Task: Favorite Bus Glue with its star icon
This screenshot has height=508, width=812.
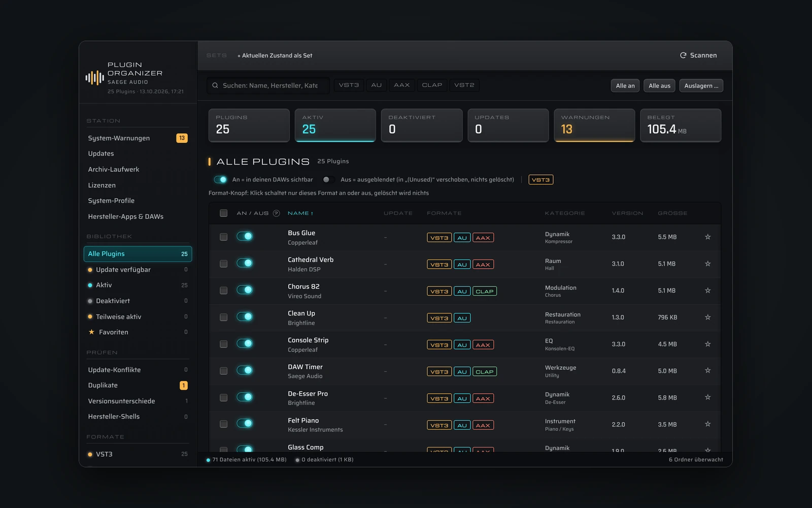Action: pos(707,237)
